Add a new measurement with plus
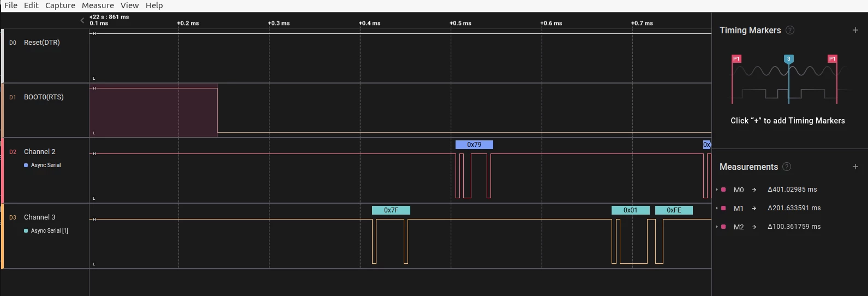The width and height of the screenshot is (868, 296). [x=855, y=167]
